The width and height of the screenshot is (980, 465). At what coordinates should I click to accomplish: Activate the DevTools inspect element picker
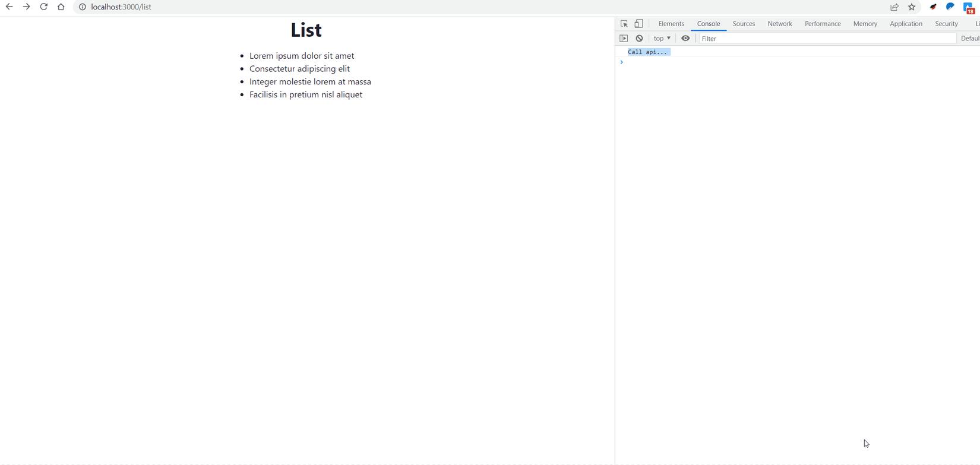click(624, 24)
